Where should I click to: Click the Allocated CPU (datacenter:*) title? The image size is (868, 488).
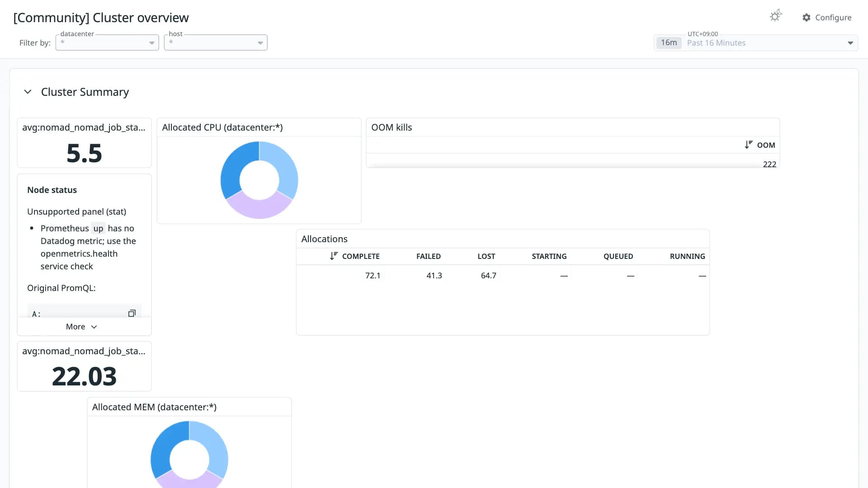click(x=222, y=127)
